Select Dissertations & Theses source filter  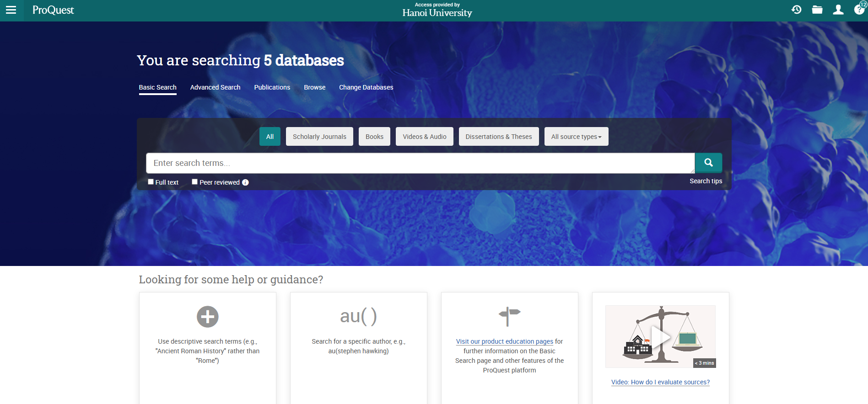click(x=498, y=137)
